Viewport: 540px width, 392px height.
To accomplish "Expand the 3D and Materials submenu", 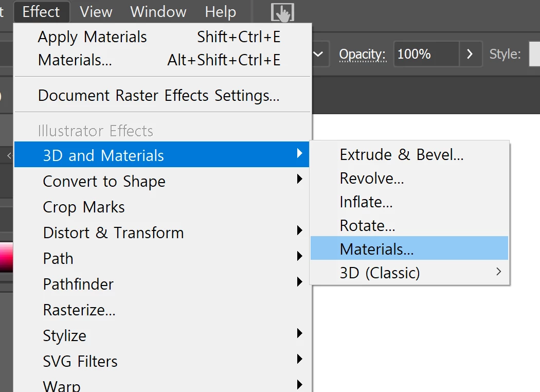I will point(162,155).
